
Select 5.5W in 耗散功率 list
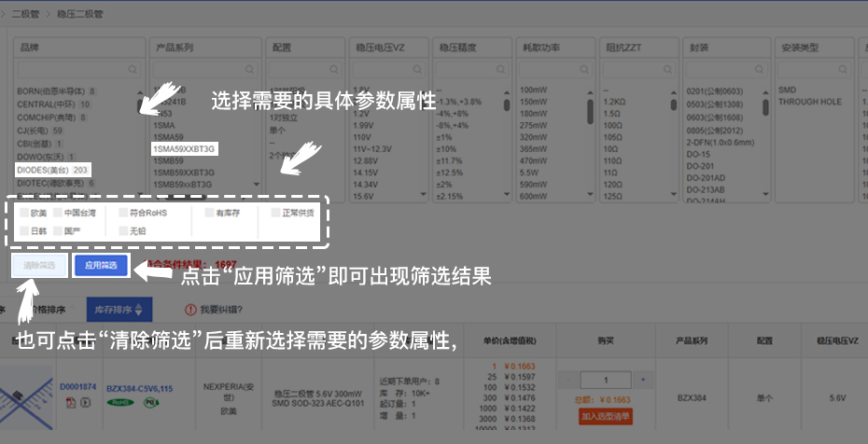(x=529, y=173)
